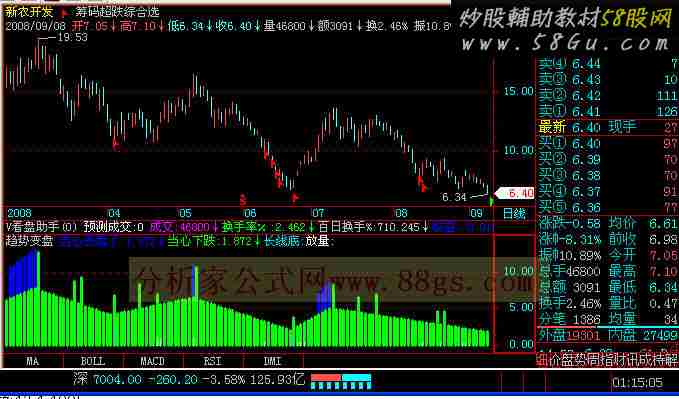Click green arrow marker on latest candle
The height and width of the screenshot is (399, 679).
click(491, 201)
